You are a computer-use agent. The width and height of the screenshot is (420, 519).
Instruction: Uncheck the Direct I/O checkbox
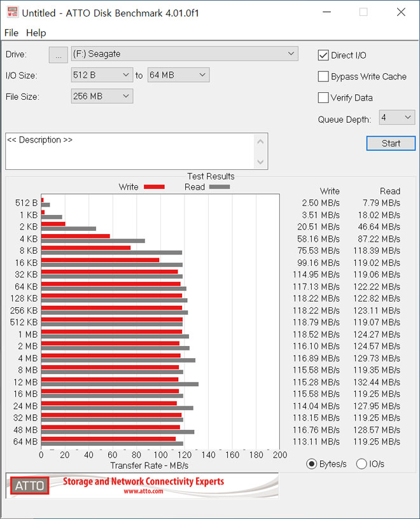coord(323,55)
